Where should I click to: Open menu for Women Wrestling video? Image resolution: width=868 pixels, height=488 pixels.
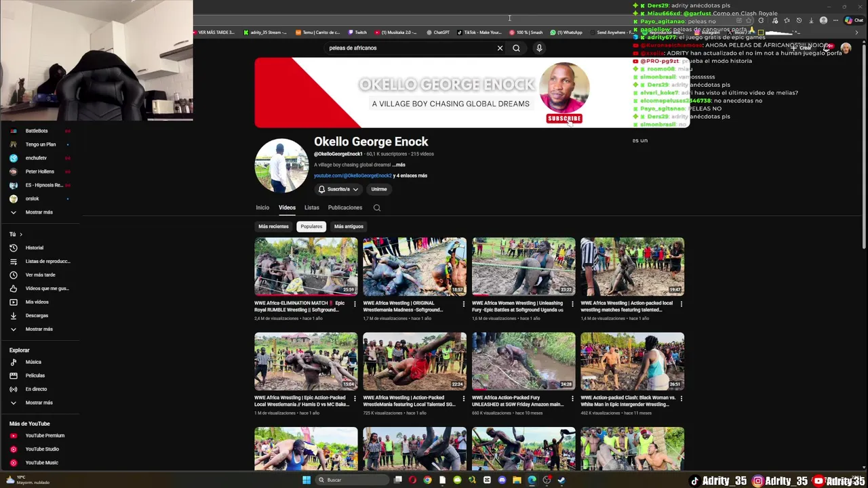click(572, 304)
